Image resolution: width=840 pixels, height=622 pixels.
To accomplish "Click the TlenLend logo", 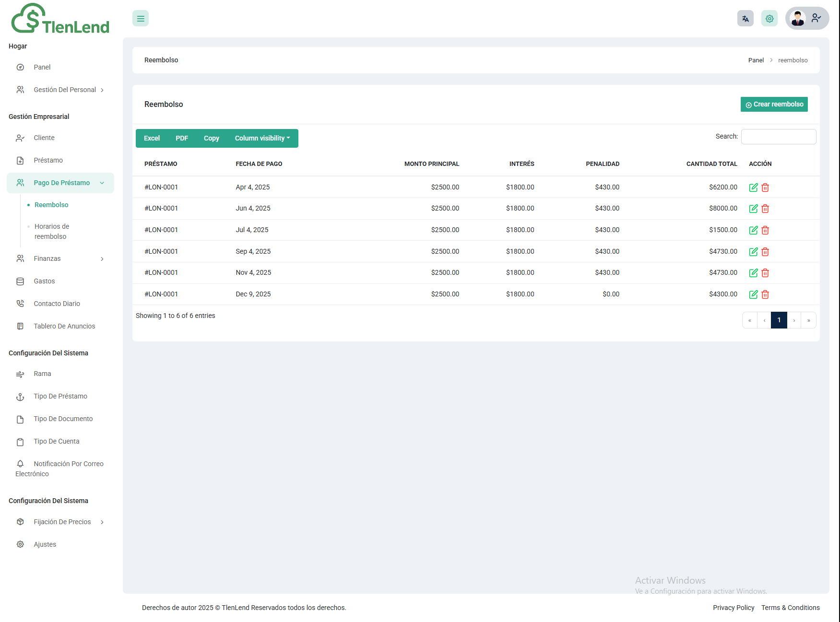I will coord(60,19).
